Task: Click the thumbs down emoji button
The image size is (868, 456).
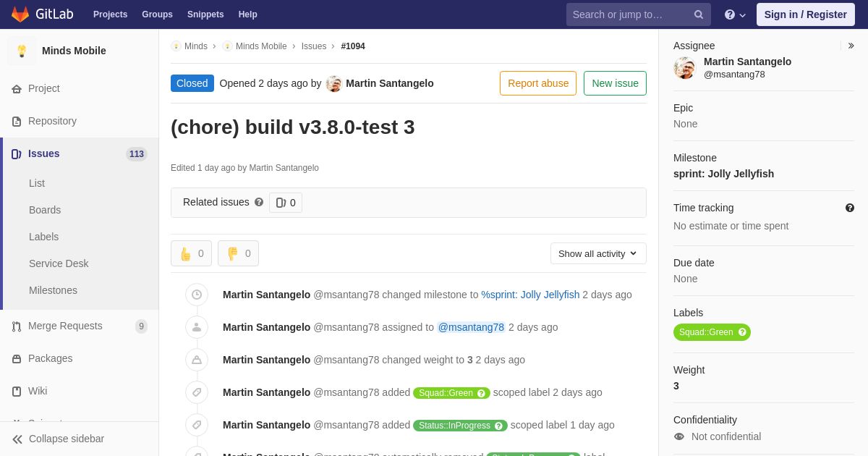Action: [238, 253]
